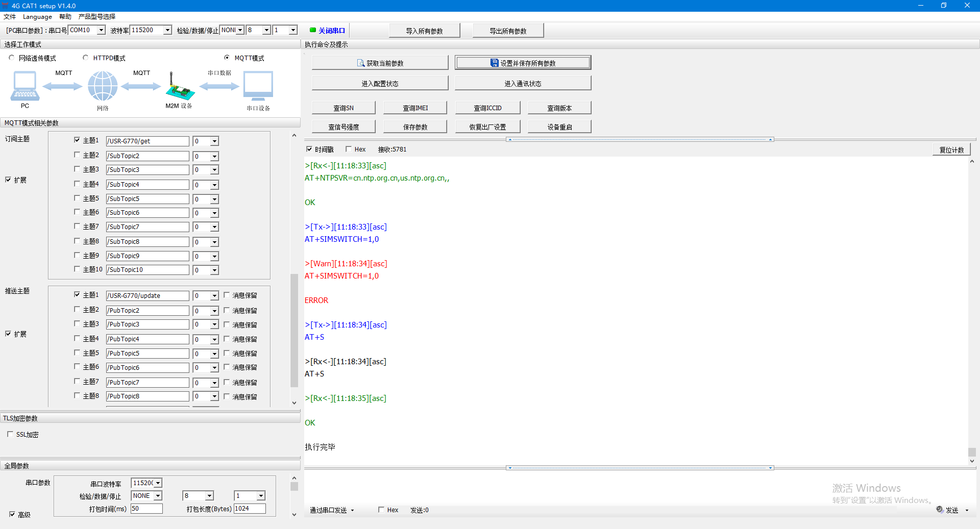The height and width of the screenshot is (529, 980).
Task: Enable the SSL加密 checkbox
Action: click(x=10, y=434)
